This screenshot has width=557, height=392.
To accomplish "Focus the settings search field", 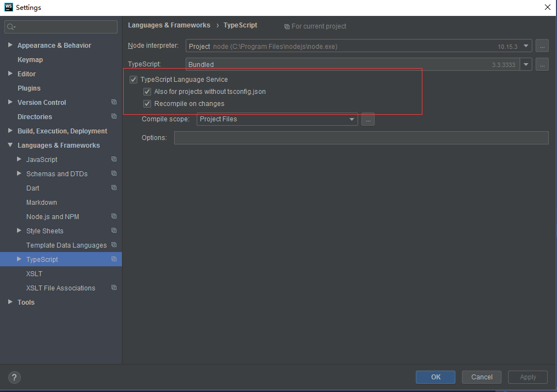I will (61, 27).
